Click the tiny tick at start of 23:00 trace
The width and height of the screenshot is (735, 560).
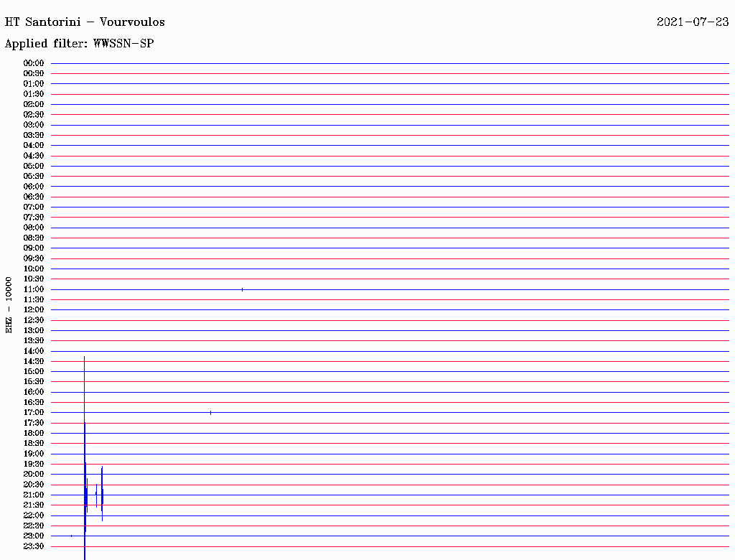[71, 536]
